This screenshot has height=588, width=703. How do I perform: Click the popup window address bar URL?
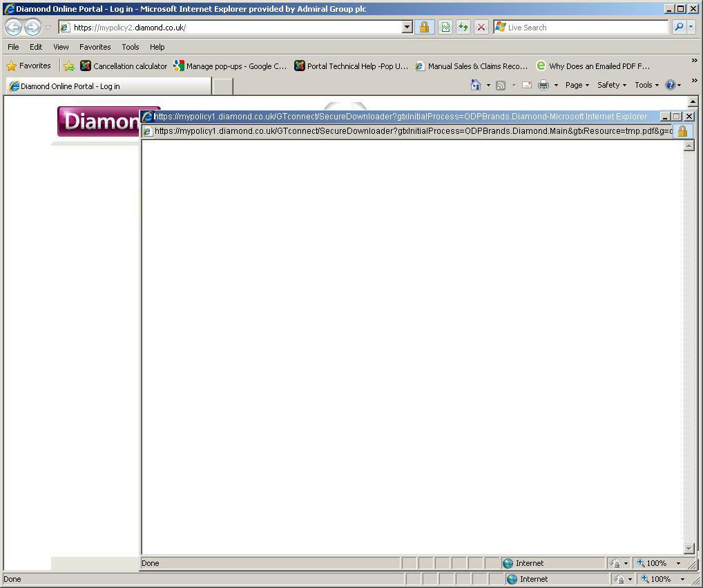pyautogui.click(x=412, y=131)
